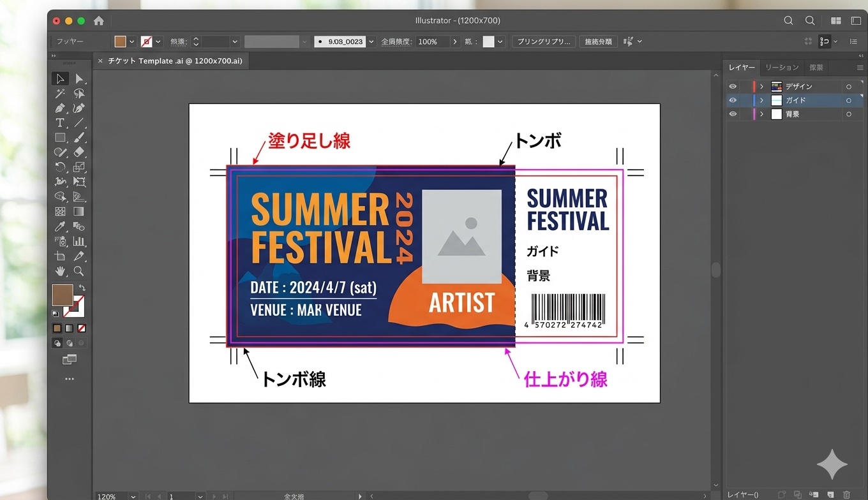Pick the Eyedropper tool
Image resolution: width=868 pixels, height=500 pixels.
tap(59, 226)
